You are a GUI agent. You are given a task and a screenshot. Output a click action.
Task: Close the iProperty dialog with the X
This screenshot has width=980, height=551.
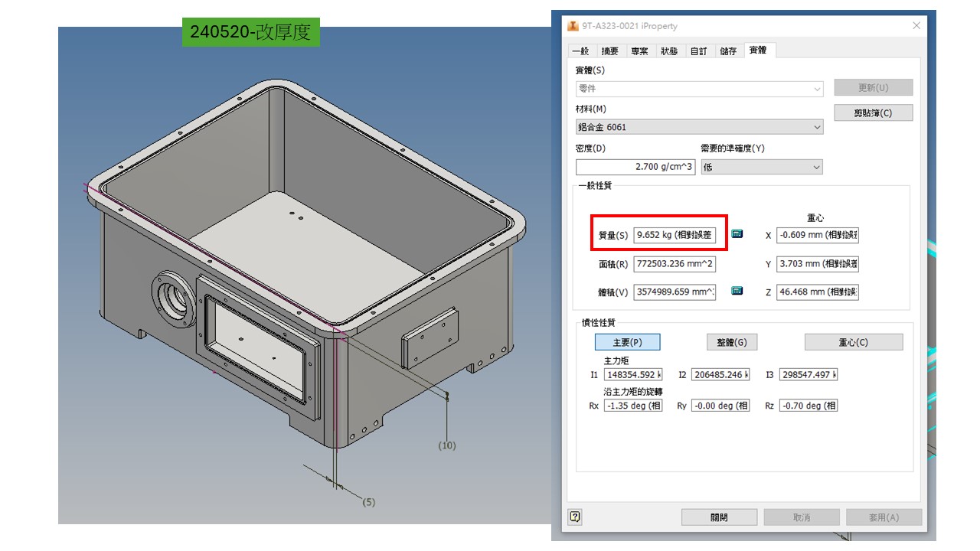click(916, 26)
